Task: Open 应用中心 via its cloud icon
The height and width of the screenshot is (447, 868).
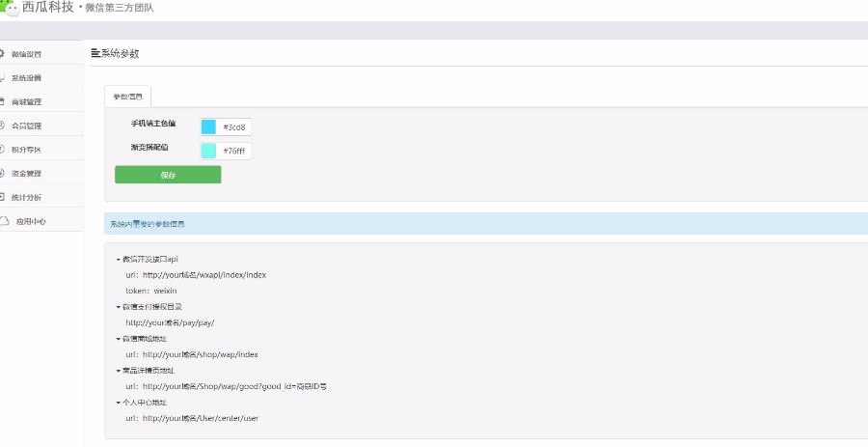Action: coord(5,221)
